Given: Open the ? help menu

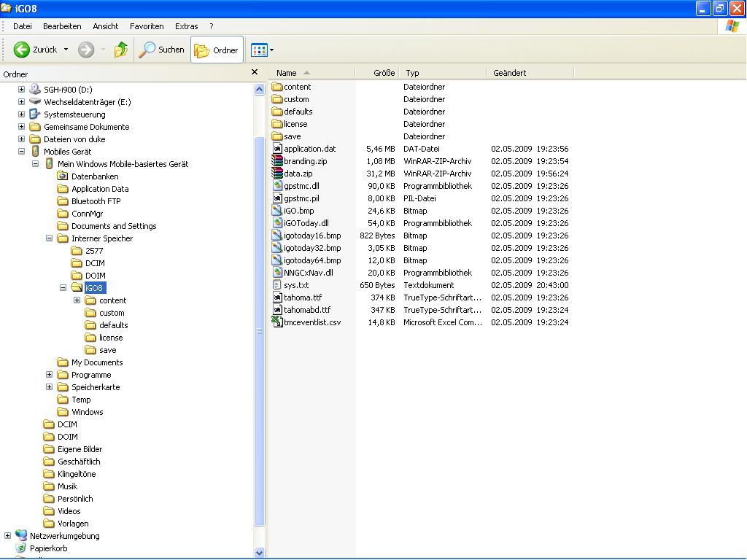Looking at the screenshot, I should tap(212, 26).
